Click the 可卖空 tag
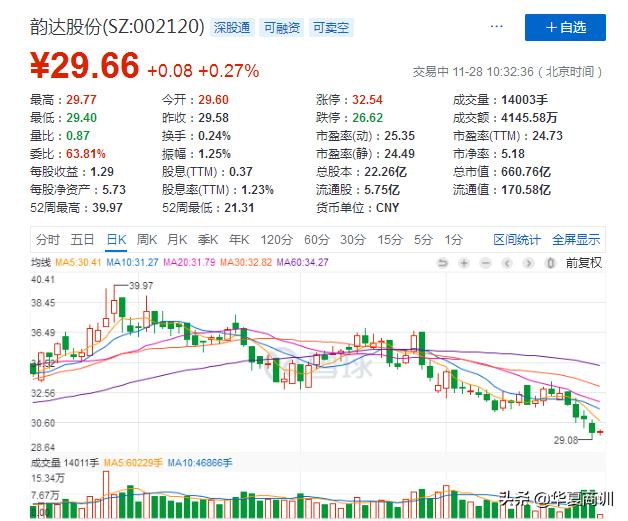 tap(331, 28)
